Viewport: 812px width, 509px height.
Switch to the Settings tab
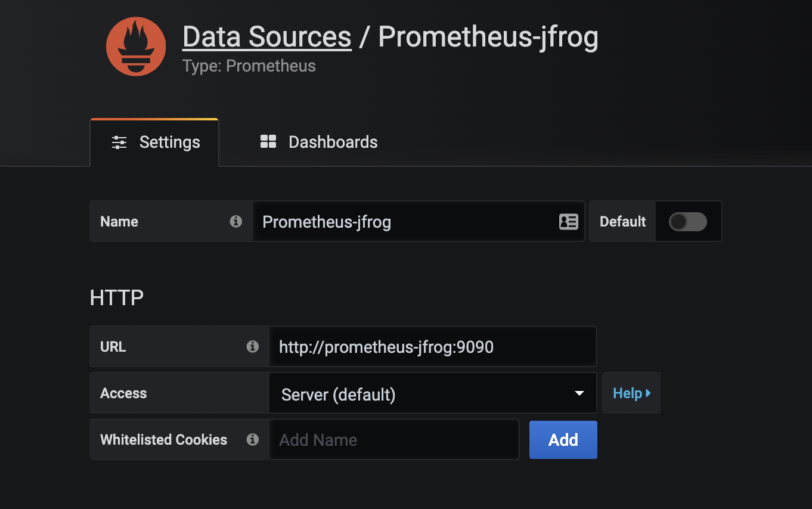[154, 142]
